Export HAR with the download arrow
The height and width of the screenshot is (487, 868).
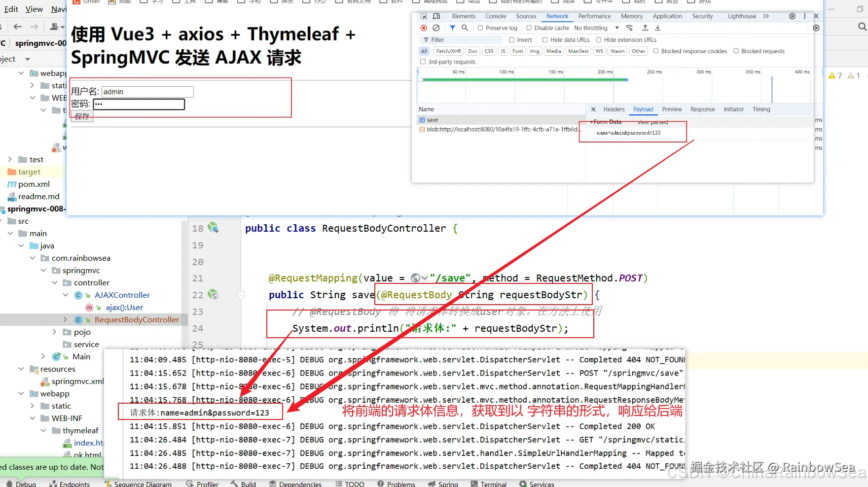click(657, 28)
